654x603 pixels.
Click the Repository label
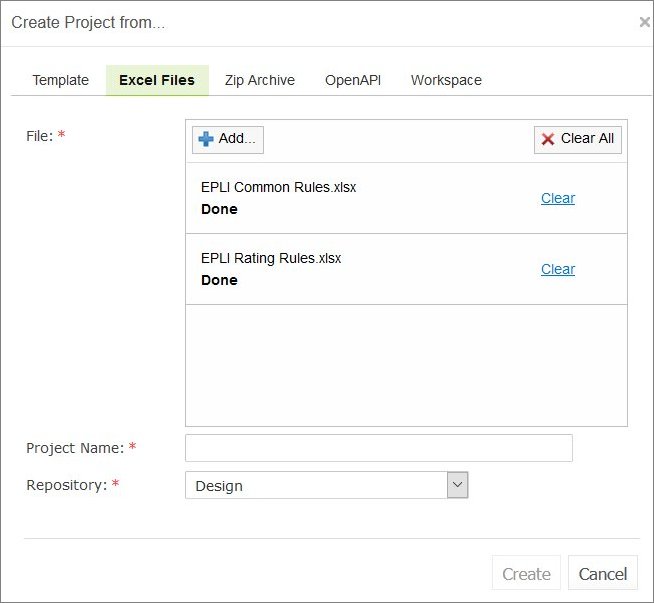pos(66,485)
